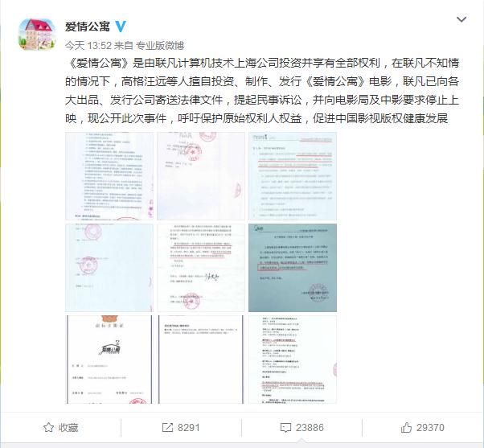Open third thumbnail with red underlines

tap(293, 176)
